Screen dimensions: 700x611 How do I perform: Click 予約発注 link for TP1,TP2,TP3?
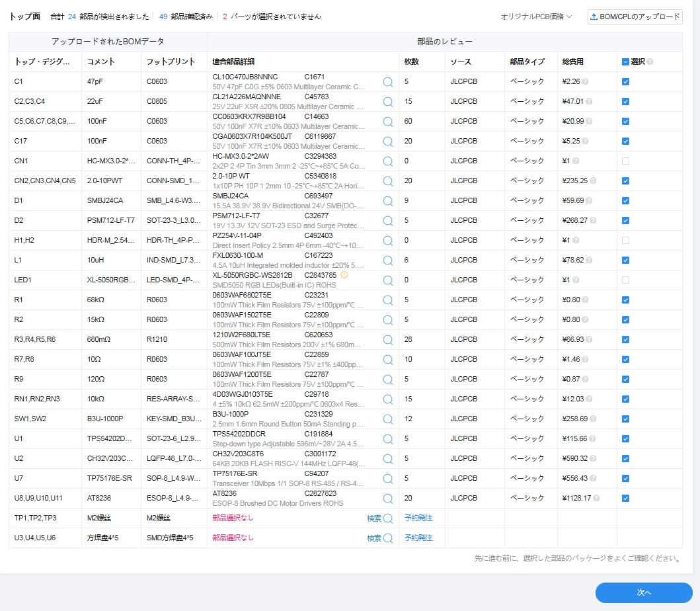coord(418,518)
